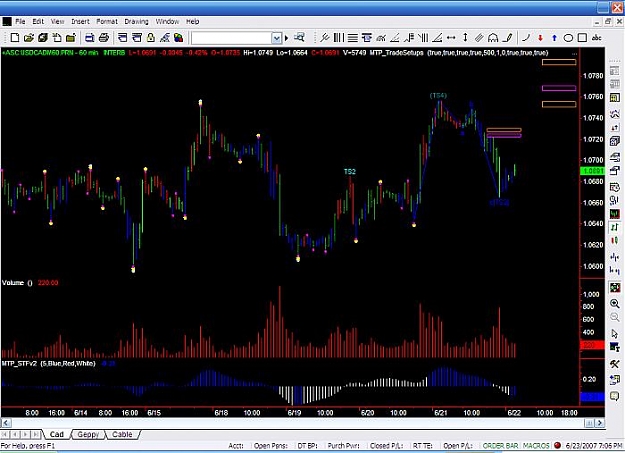Click the green current price label
Viewport: 625px width, 453px height.
pyautogui.click(x=592, y=171)
